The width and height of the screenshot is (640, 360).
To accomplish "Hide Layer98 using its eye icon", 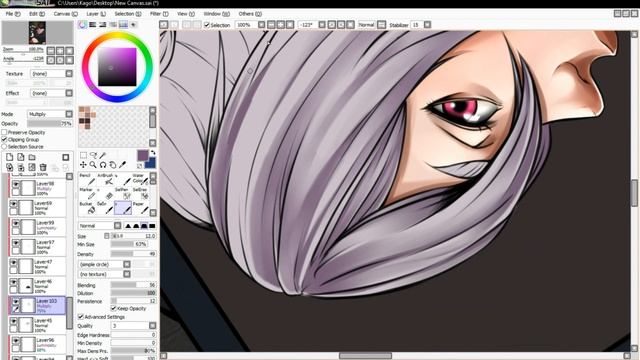I will pos(16,184).
